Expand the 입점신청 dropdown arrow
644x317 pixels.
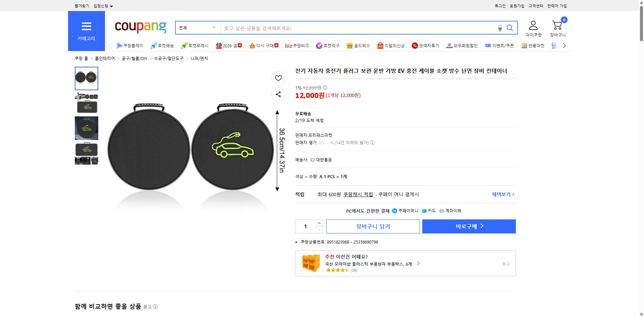112,6
